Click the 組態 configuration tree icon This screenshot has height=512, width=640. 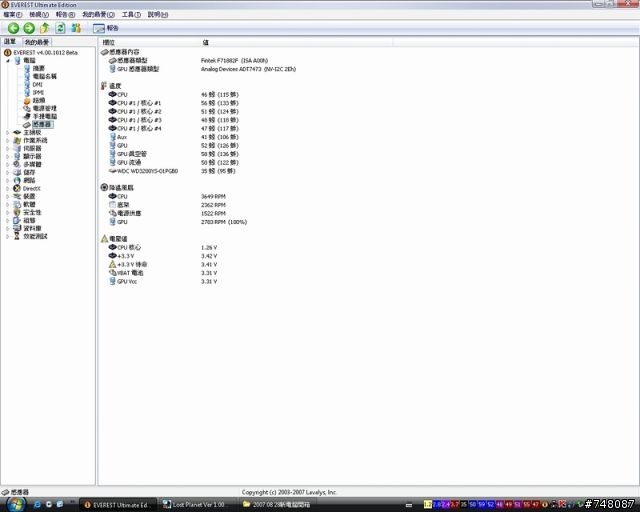click(x=17, y=220)
